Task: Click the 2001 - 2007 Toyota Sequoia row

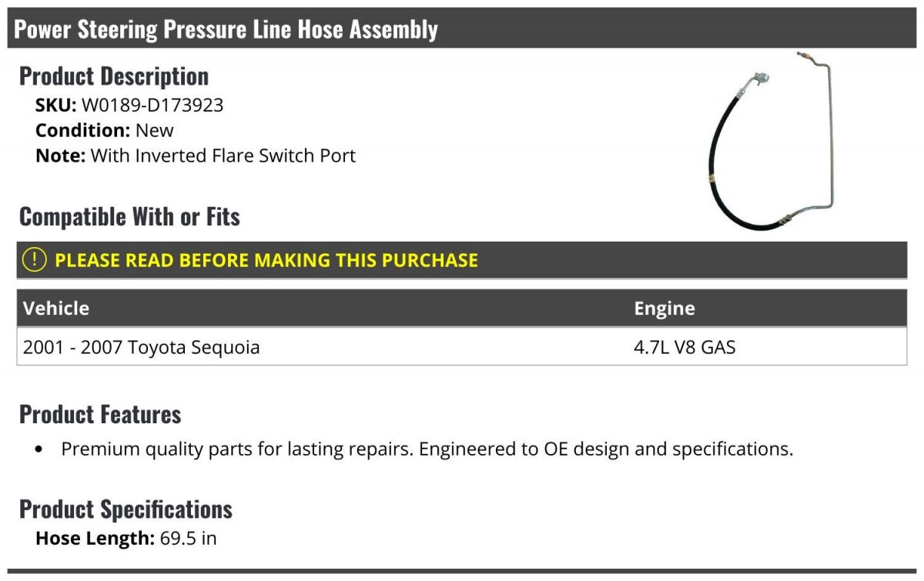Action: coord(462,347)
